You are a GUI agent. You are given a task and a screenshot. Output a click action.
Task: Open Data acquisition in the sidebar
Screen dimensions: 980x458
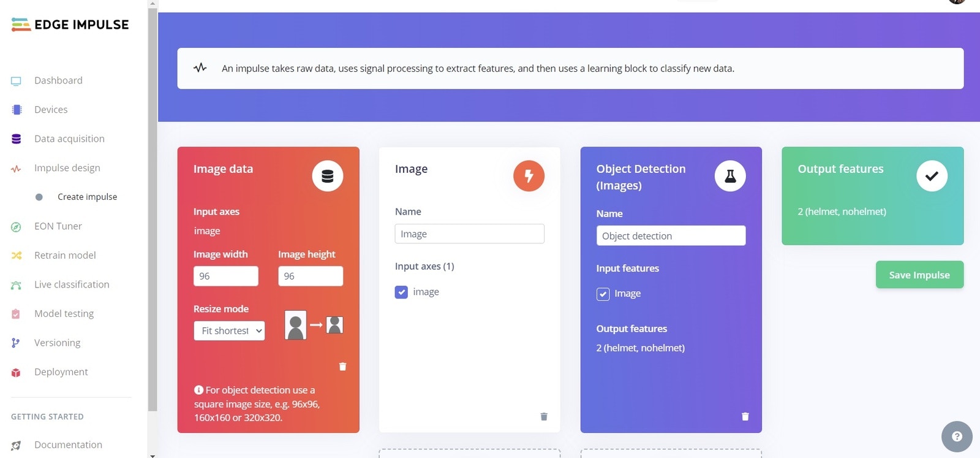(69, 139)
